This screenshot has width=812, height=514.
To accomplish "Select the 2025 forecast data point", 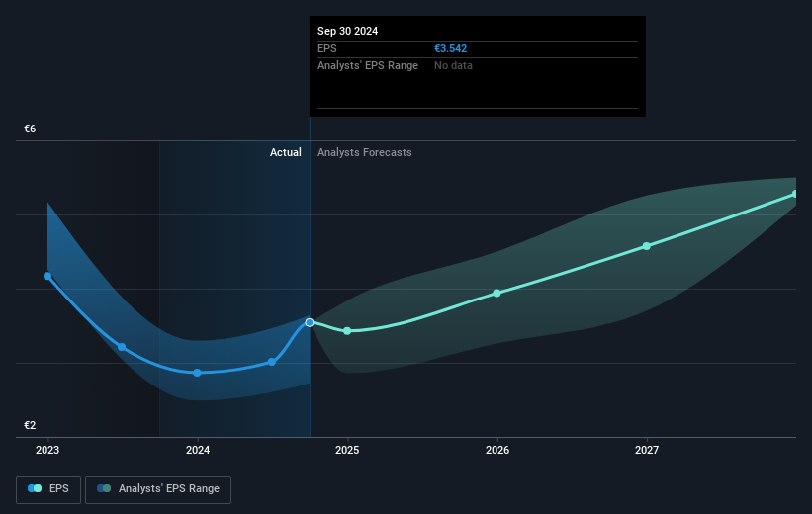I will 347,331.
